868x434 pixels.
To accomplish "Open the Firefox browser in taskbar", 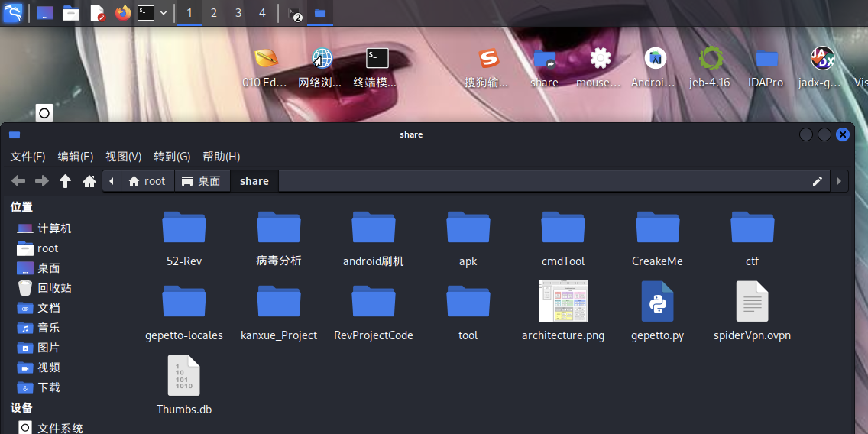I will [x=123, y=13].
